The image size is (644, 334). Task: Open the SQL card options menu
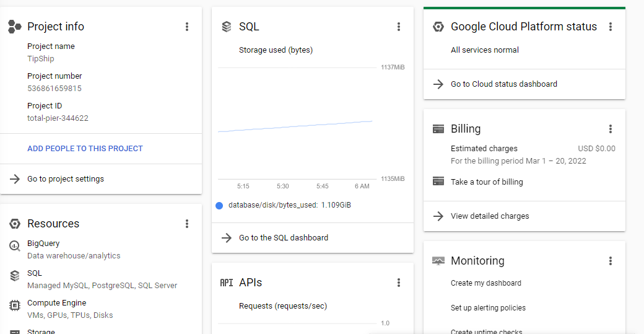point(399,27)
